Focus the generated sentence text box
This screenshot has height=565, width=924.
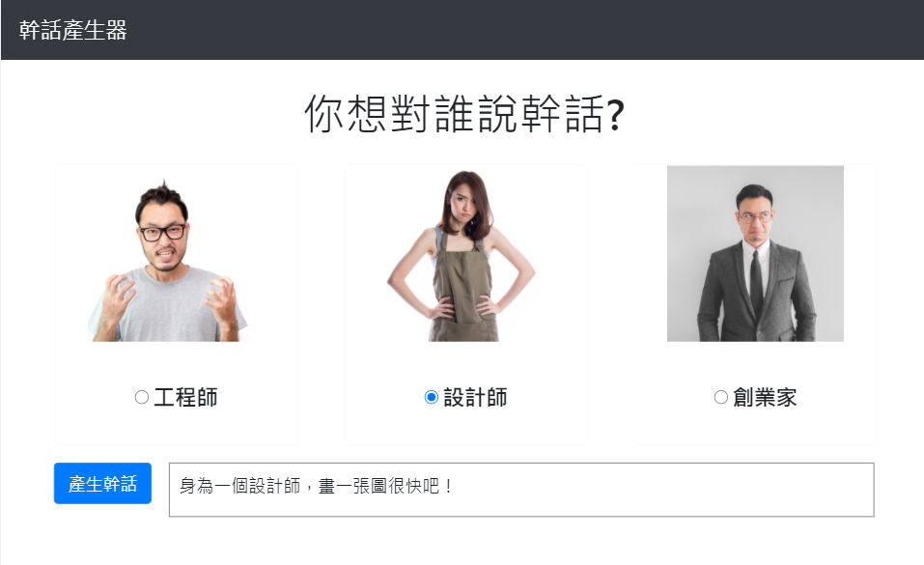tap(521, 490)
